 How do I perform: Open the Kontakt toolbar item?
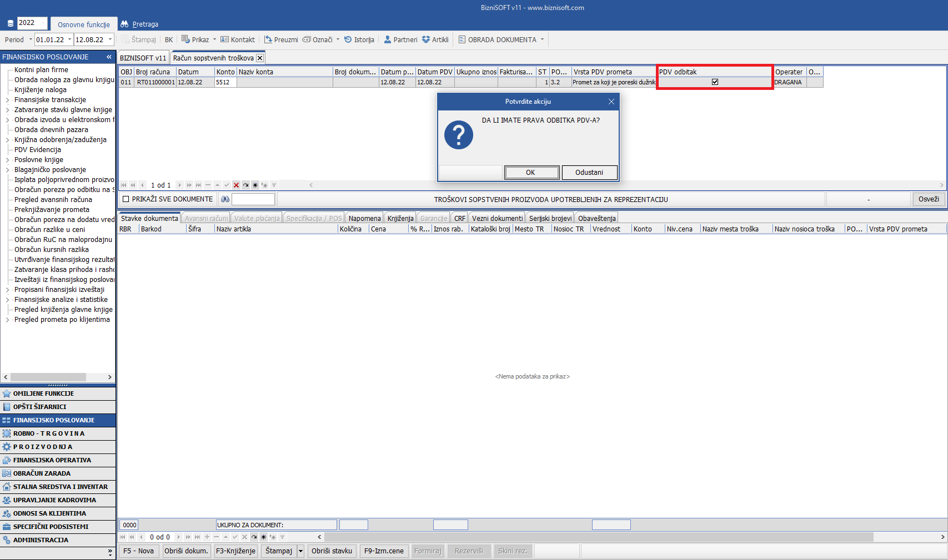point(238,39)
